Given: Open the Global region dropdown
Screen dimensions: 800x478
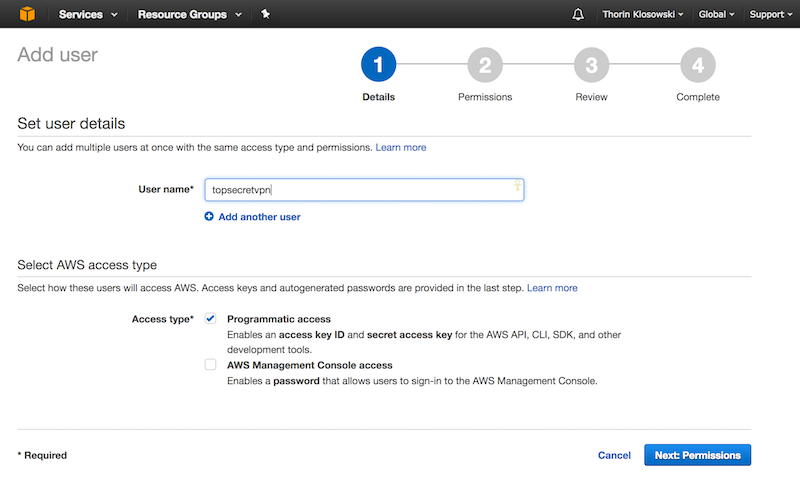Looking at the screenshot, I should pyautogui.click(x=716, y=14).
